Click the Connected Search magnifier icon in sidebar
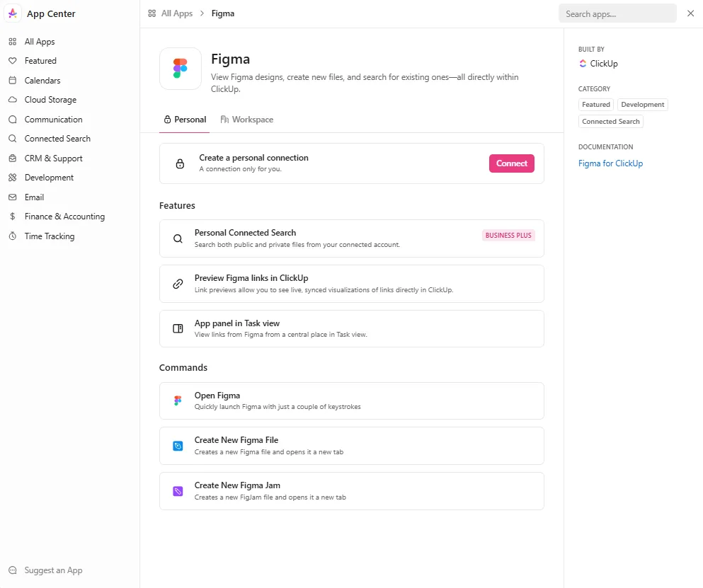 click(13, 139)
